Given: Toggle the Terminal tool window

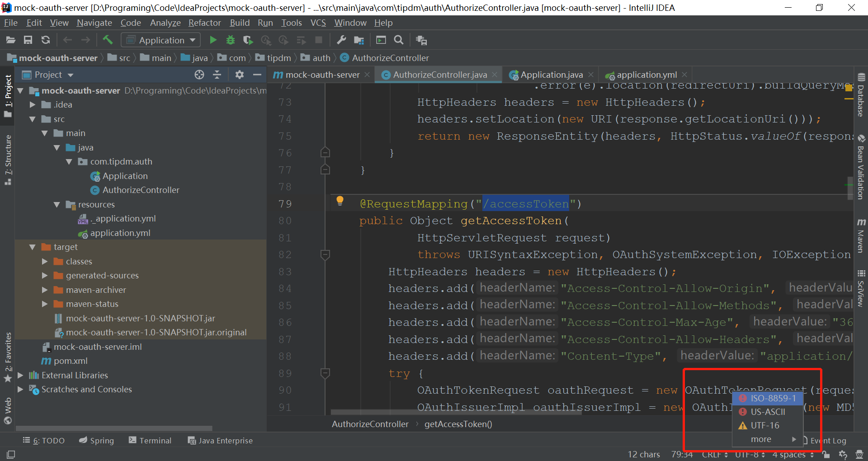Looking at the screenshot, I should tap(150, 441).
